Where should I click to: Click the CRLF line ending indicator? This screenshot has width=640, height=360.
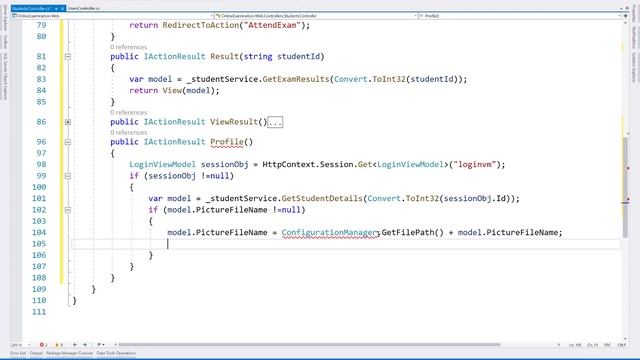coord(622,345)
